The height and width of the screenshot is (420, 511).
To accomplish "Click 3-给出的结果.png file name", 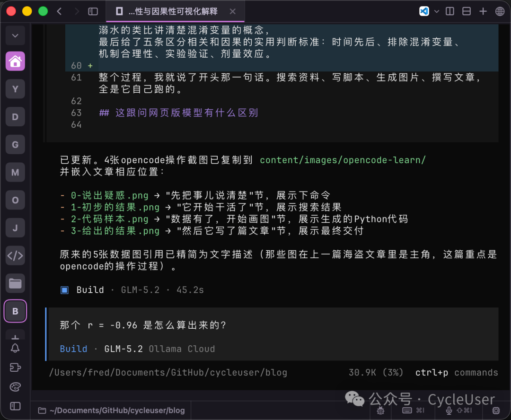I will (115, 231).
